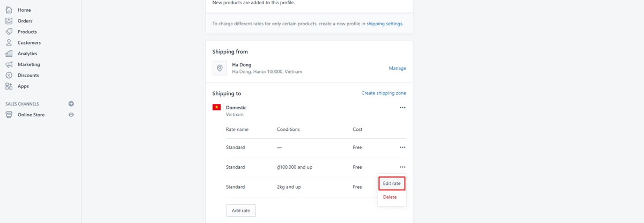The image size is (644, 223).
Task: Add a sales channel with plus icon
Action: [71, 104]
